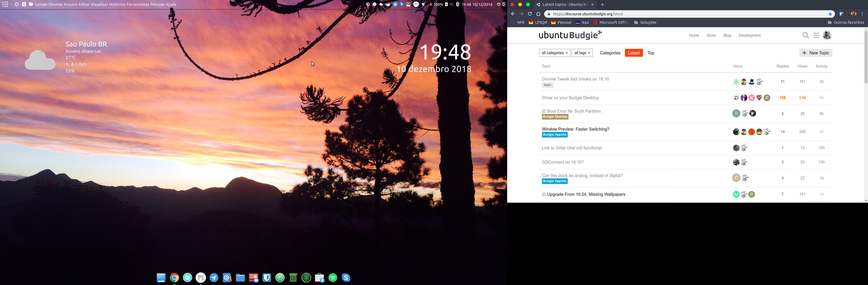
Task: Click the Bitwarden extension icon in Chrome
Action: (841, 14)
